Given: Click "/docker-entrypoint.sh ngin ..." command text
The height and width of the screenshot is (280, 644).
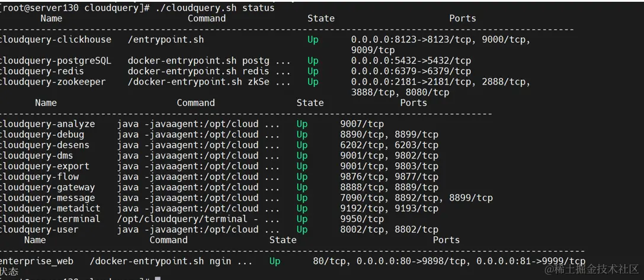Looking at the screenshot, I should pyautogui.click(x=171, y=261).
